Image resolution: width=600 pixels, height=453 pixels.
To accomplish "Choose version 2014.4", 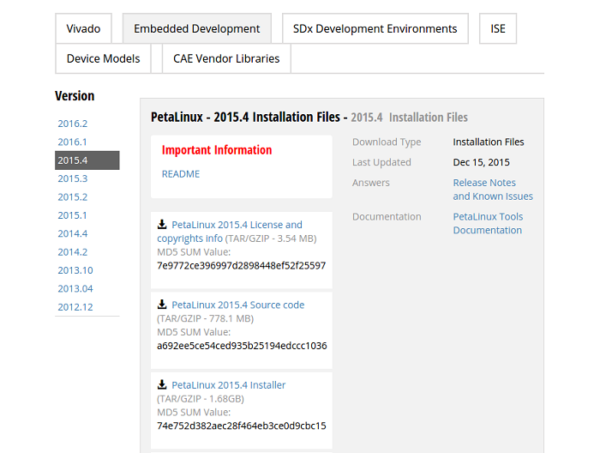I will pos(73,233).
